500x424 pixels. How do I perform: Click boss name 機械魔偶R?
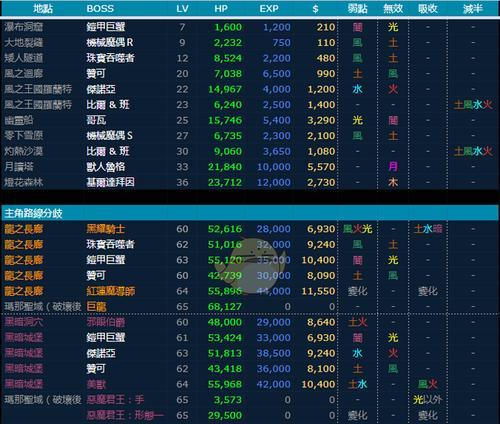(x=110, y=42)
